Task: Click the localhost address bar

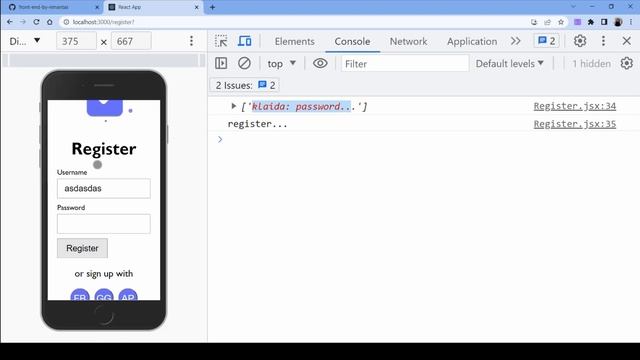Action: tap(294, 22)
